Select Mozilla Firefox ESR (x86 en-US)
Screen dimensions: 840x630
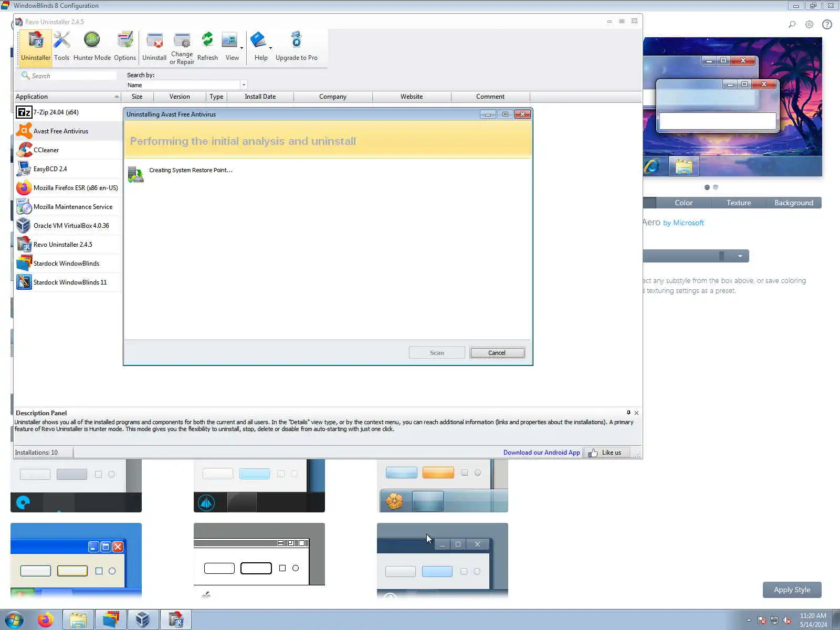(x=68, y=188)
